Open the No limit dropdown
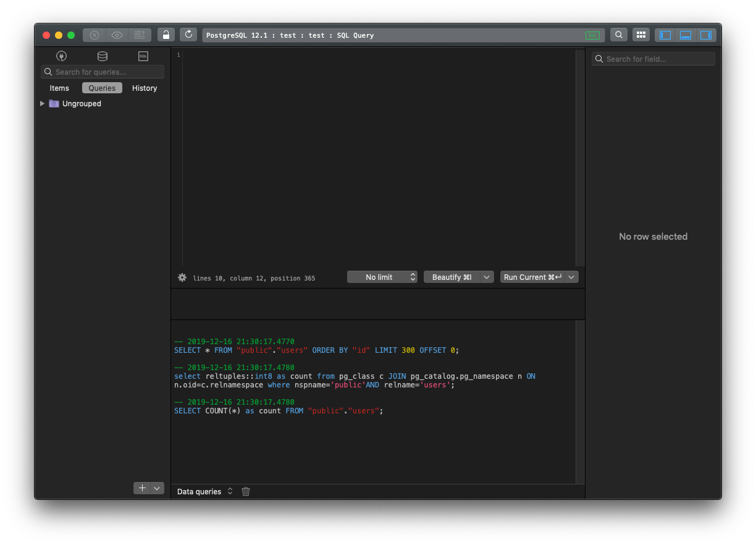 (x=382, y=277)
